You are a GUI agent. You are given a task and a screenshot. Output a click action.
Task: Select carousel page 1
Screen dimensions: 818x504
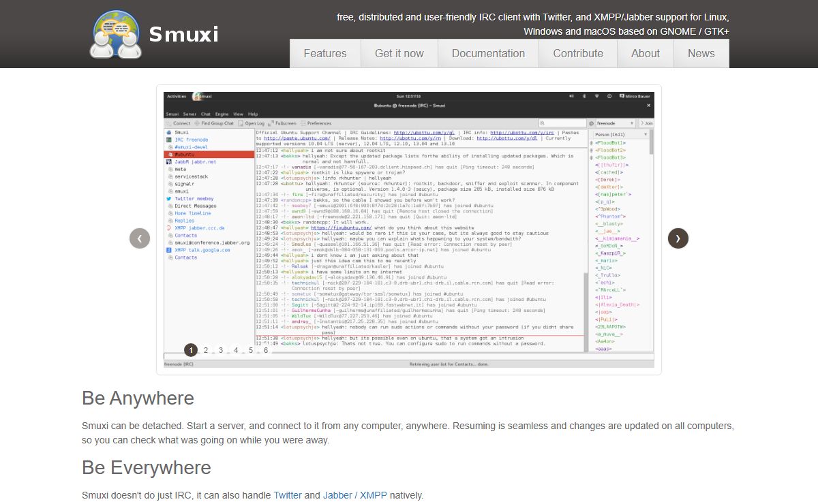(x=191, y=350)
